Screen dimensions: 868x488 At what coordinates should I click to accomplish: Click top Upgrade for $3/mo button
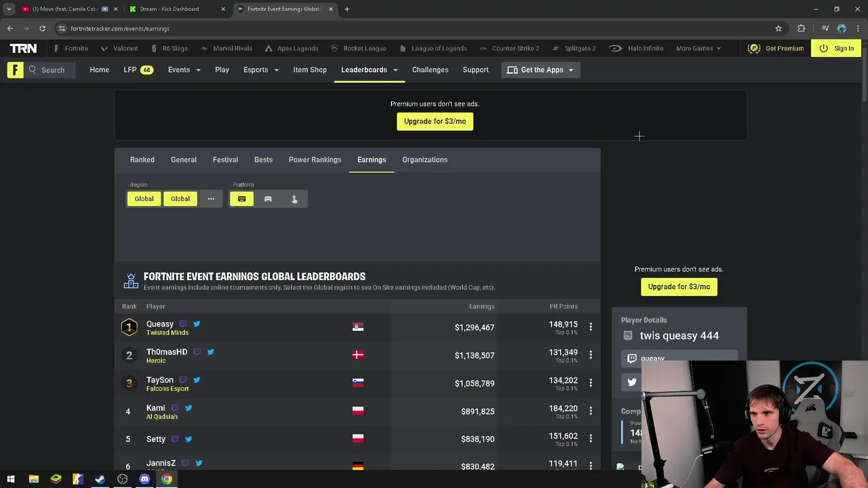point(435,121)
